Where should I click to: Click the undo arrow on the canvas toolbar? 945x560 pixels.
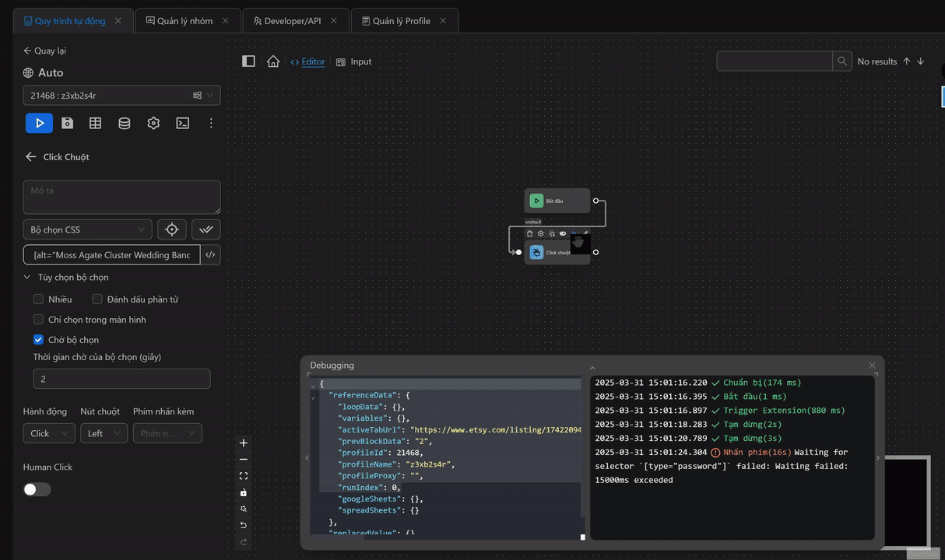pyautogui.click(x=243, y=525)
